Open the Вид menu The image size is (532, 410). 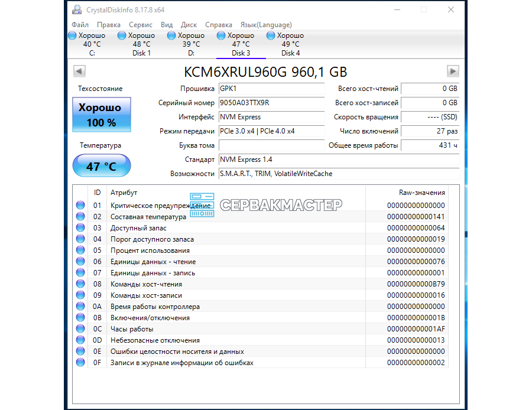pyautogui.click(x=167, y=25)
